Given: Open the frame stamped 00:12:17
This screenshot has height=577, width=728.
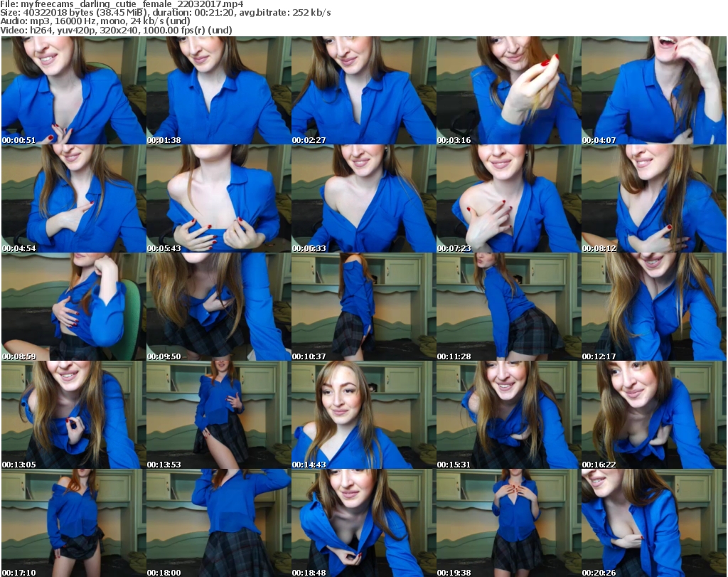Looking at the screenshot, I should pyautogui.click(x=654, y=307).
